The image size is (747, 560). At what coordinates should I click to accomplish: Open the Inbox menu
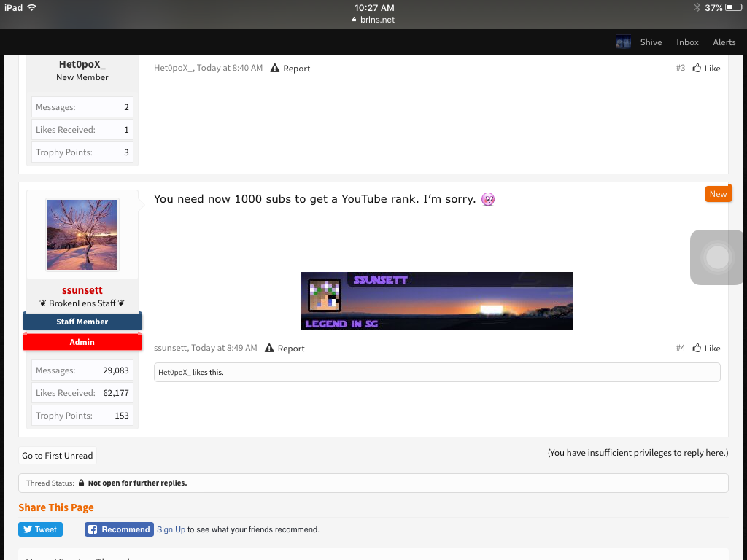[x=687, y=42]
